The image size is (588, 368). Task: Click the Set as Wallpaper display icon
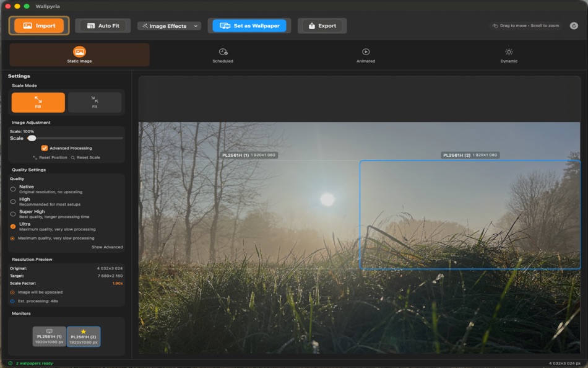[225, 25]
